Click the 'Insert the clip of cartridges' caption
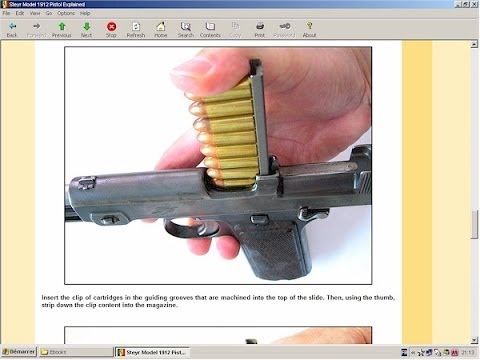This screenshot has width=480, height=360. (218, 301)
